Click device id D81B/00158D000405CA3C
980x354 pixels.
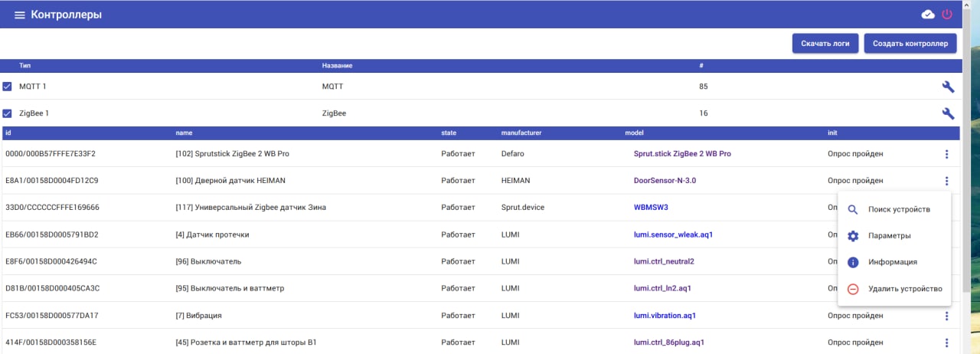53,289
